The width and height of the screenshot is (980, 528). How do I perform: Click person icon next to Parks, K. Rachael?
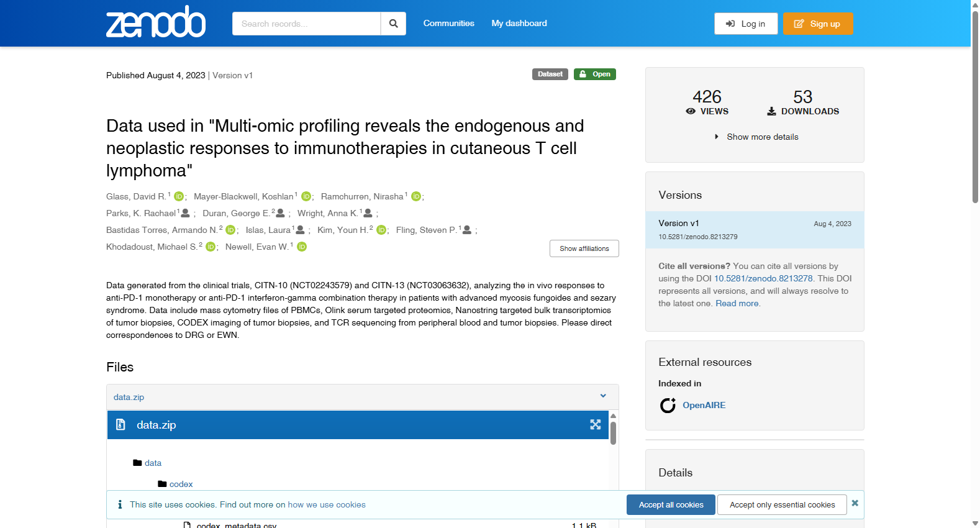tap(185, 213)
